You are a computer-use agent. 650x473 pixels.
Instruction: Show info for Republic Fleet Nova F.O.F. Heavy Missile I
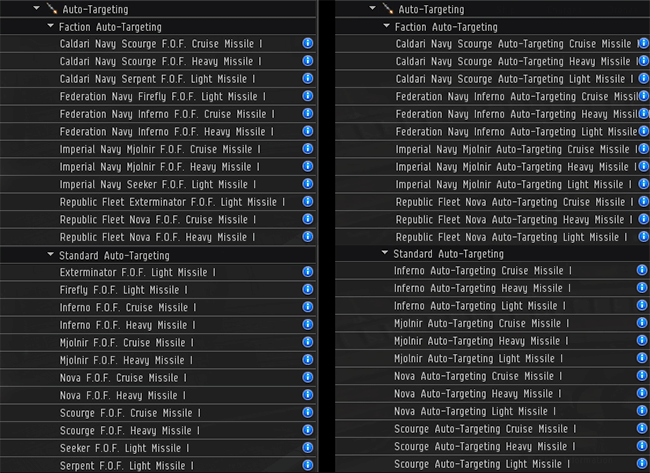click(x=308, y=236)
